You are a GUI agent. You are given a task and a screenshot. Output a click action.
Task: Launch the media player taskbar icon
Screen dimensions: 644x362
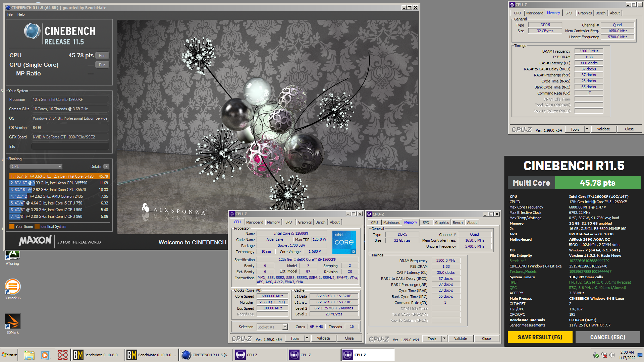(x=45, y=355)
